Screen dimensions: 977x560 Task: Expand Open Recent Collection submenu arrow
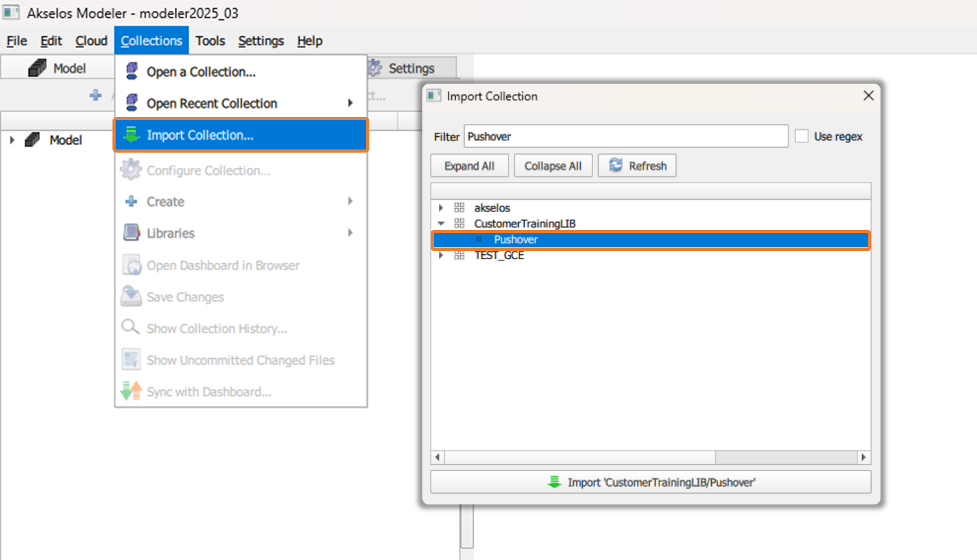point(350,103)
